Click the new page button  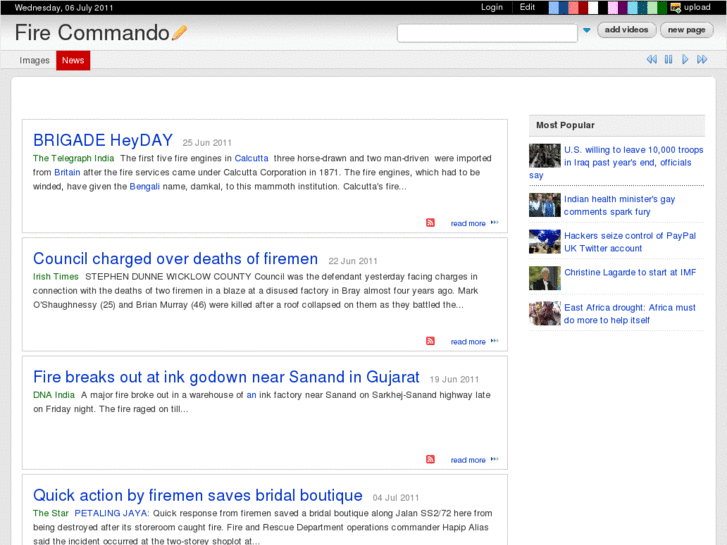pos(687,30)
